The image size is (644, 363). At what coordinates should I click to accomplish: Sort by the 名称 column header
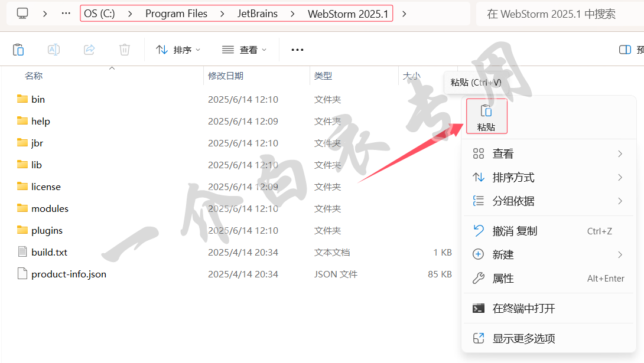tap(34, 76)
